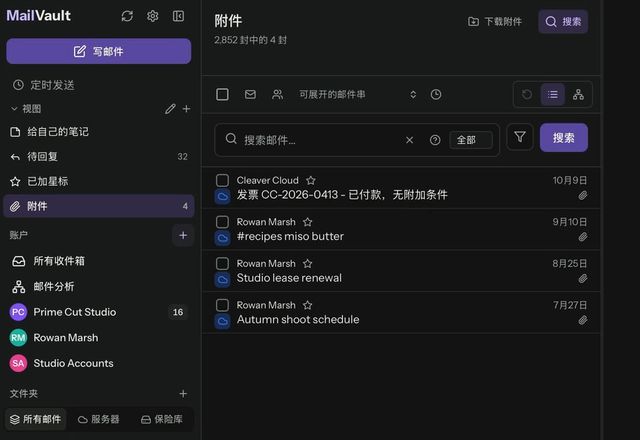Click the sync refresh icon in header
640x440 pixels.
pos(127,16)
